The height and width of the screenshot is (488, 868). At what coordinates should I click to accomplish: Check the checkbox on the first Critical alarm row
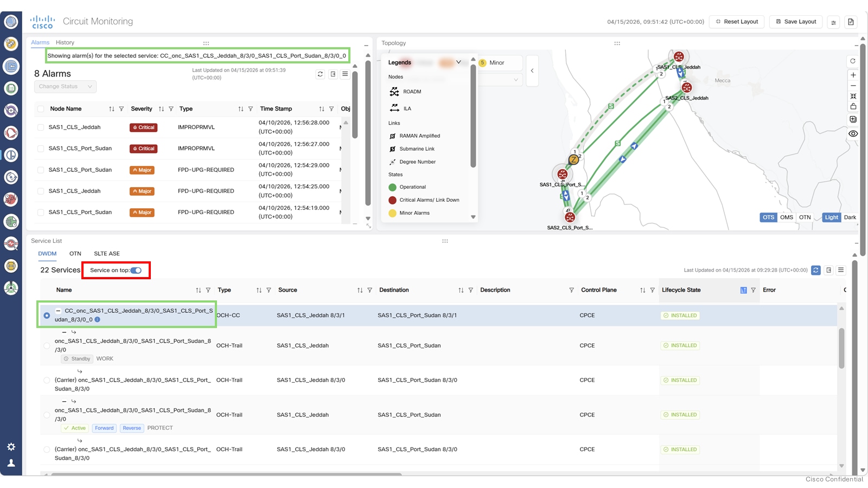(40, 127)
